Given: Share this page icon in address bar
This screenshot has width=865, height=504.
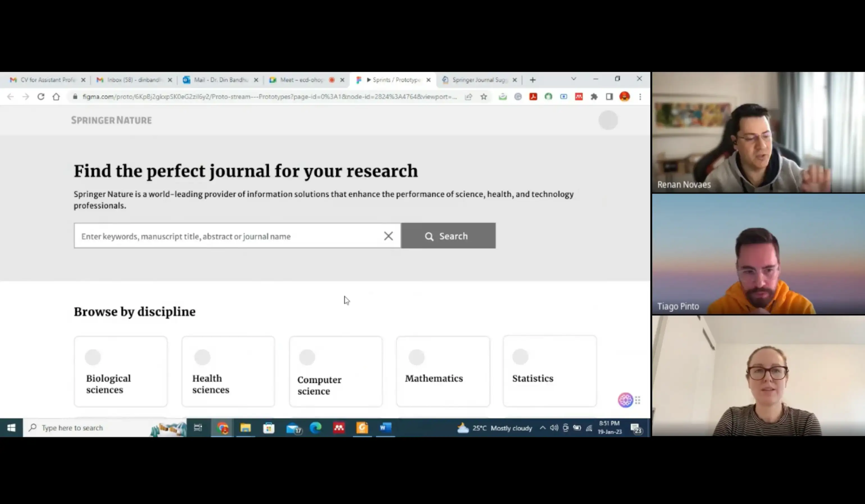Looking at the screenshot, I should click(x=468, y=97).
